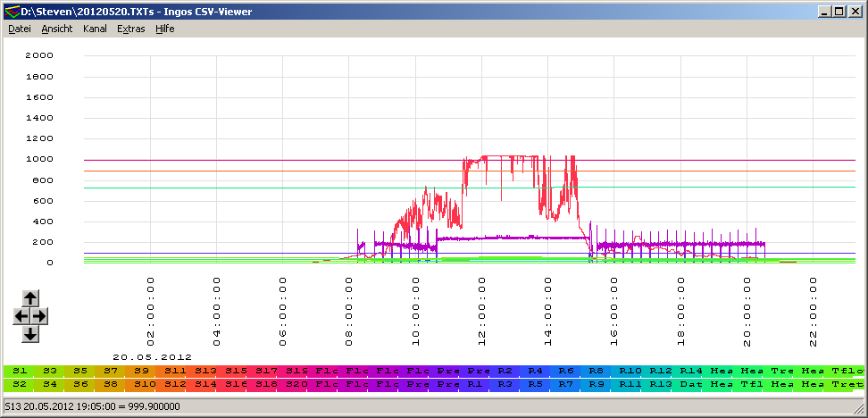Viewport: 868px width, 418px height.
Task: Select the S8 channel swatch
Action: (x=110, y=384)
